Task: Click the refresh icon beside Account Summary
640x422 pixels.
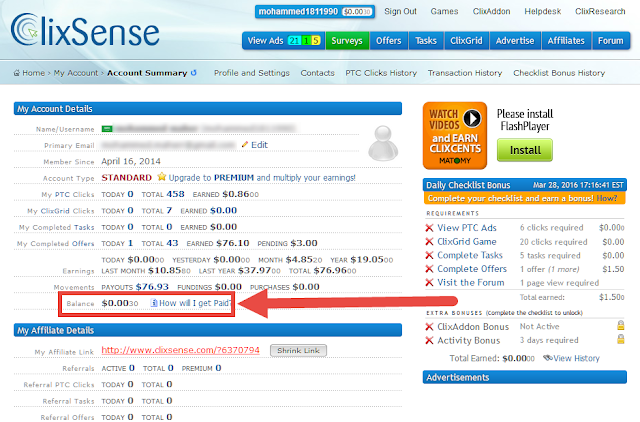Action: [193, 73]
